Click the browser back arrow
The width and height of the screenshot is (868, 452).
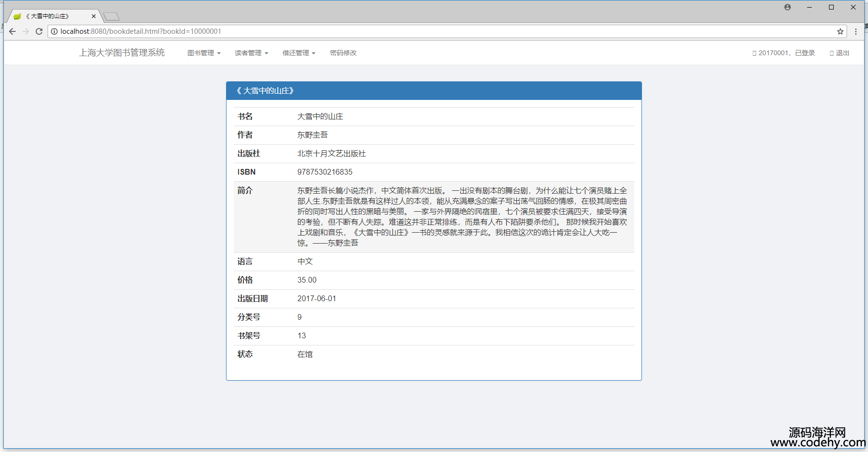[12, 31]
